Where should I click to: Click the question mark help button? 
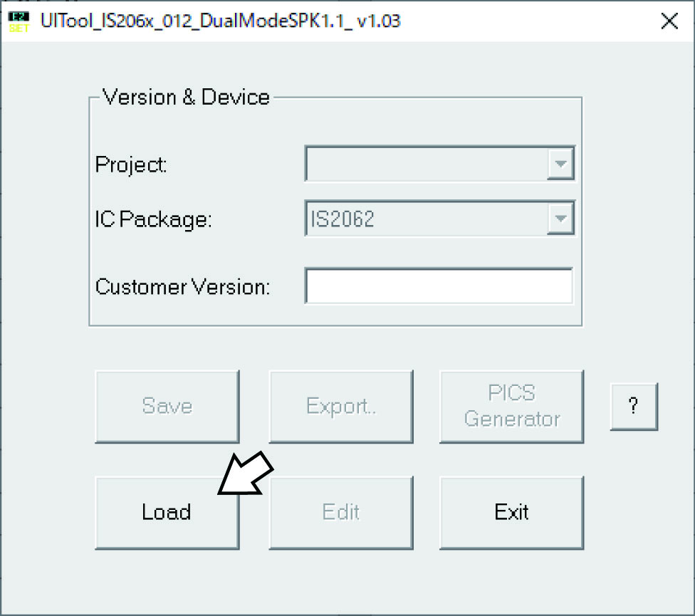633,407
